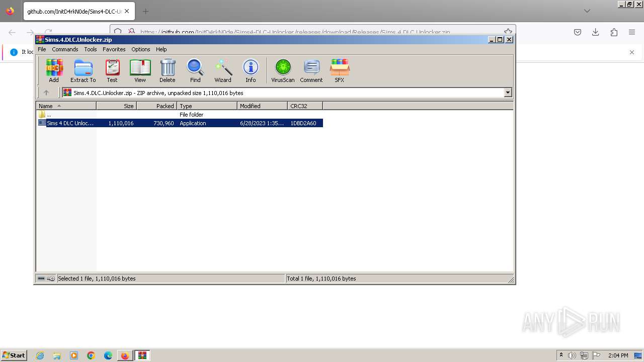
Task: Sort by the Name column header
Action: point(66,106)
